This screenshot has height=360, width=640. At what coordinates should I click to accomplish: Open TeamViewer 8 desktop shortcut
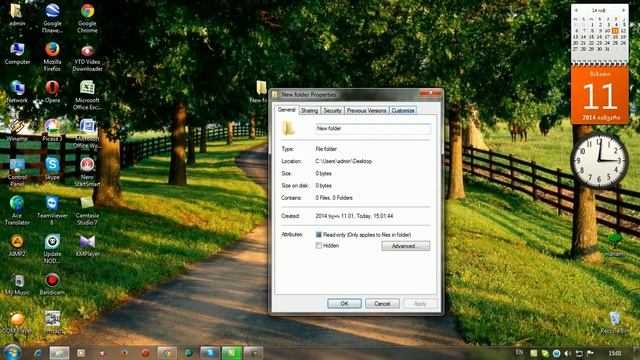[x=52, y=210]
